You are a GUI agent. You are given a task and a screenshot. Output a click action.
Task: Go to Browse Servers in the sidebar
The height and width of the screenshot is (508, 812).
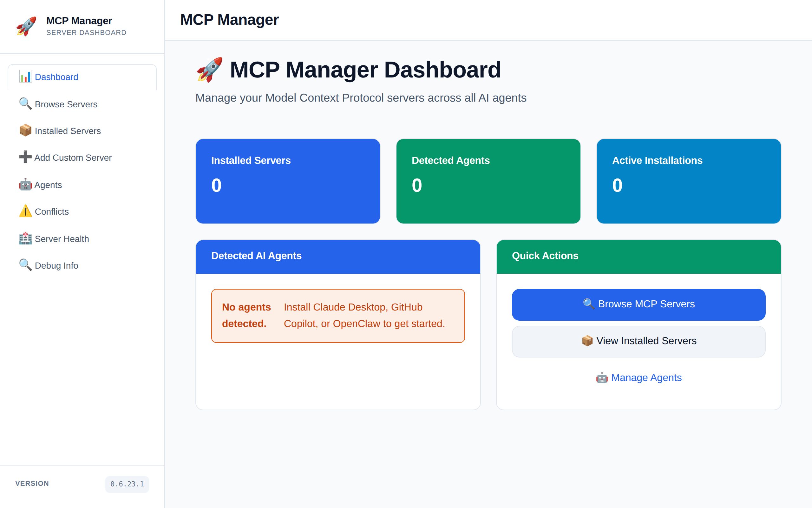(82, 104)
